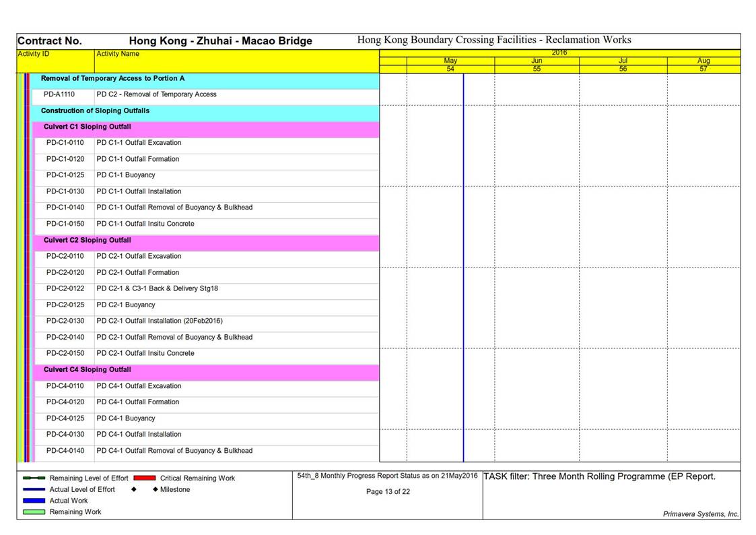
Task: Select 'PD C2-1 & C3-1 Back & Delivery Stg18'
Action: pos(157,288)
